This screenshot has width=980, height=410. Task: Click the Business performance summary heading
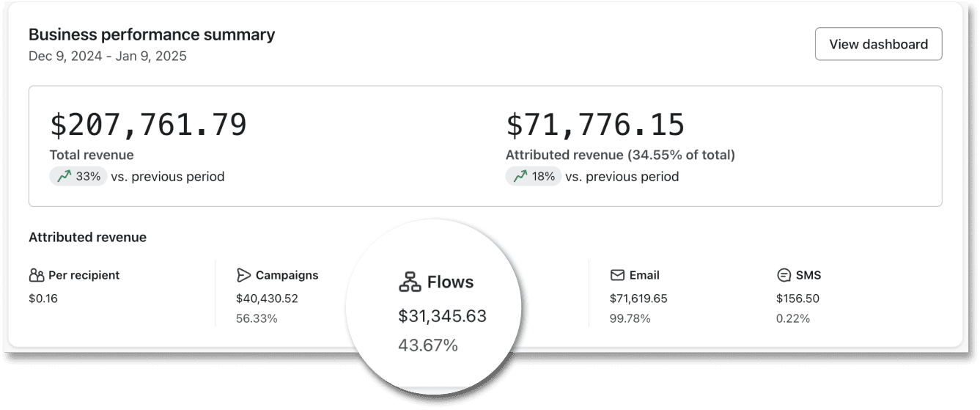(152, 34)
